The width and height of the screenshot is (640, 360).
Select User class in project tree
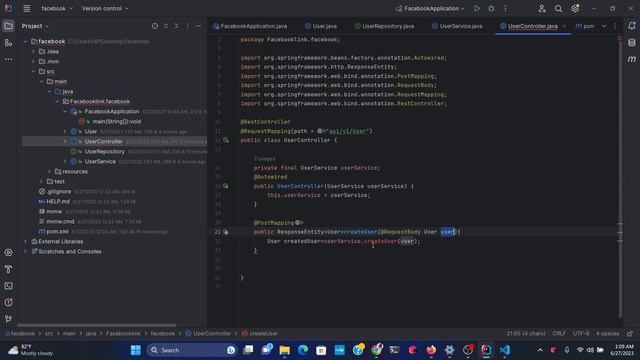click(91, 131)
